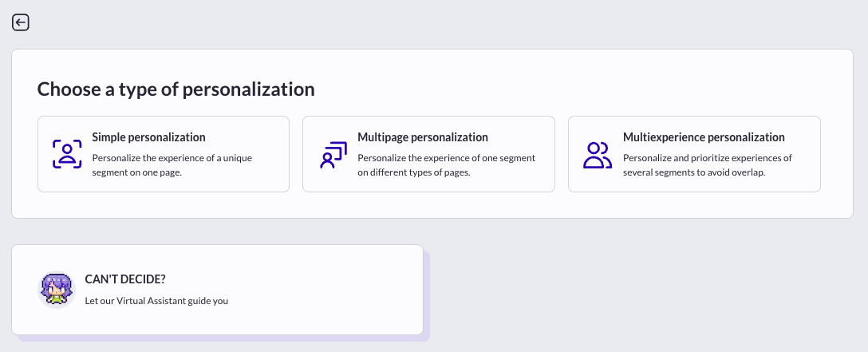Choose the Multiexperience personalization card
Image resolution: width=868 pixels, height=352 pixels.
694,154
